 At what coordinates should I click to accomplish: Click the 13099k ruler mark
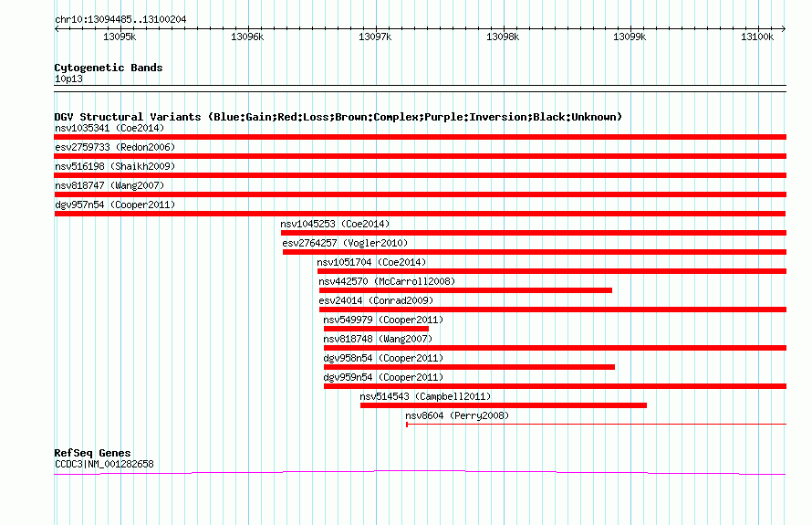point(630,37)
